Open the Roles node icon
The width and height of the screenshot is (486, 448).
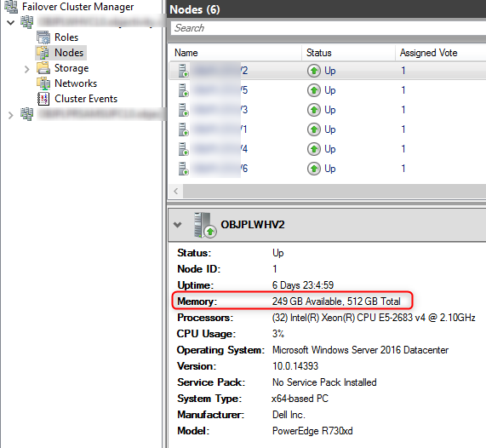(x=43, y=37)
